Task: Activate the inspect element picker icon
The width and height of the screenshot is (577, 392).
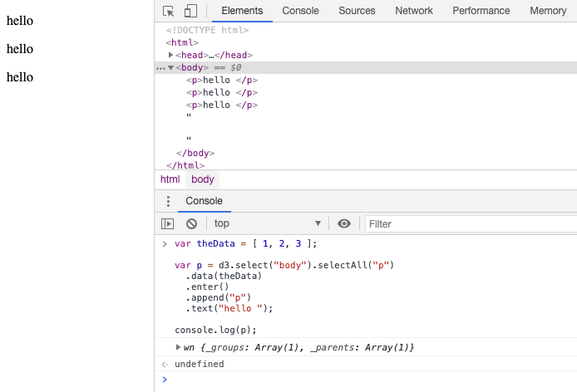Action: (x=168, y=11)
